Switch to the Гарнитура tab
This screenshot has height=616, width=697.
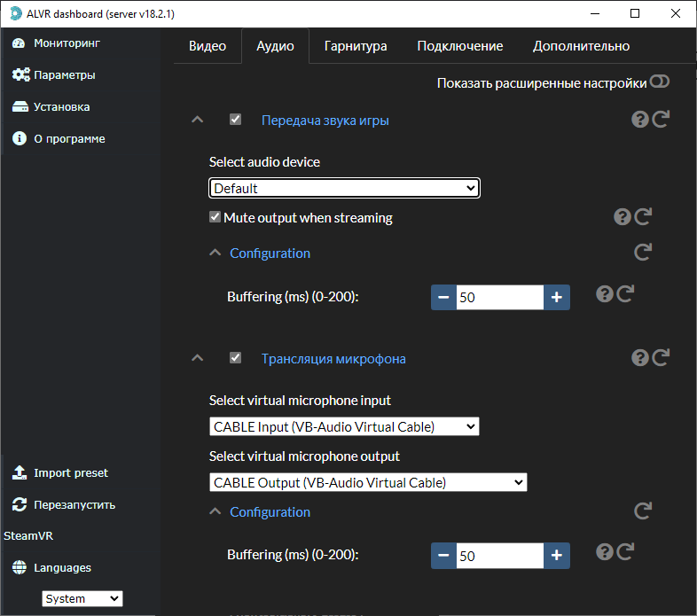pos(356,46)
